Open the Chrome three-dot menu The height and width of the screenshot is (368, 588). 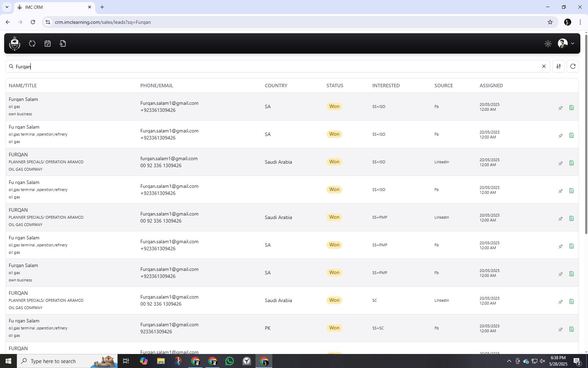coord(580,22)
